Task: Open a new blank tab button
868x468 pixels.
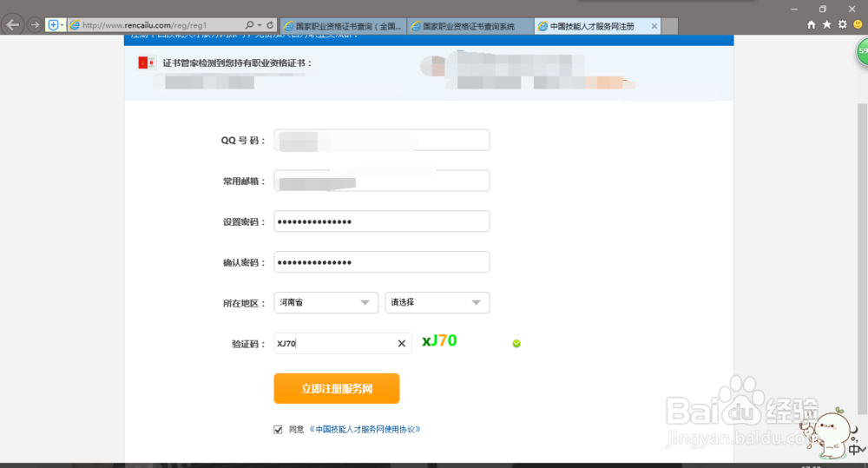Action: [670, 26]
